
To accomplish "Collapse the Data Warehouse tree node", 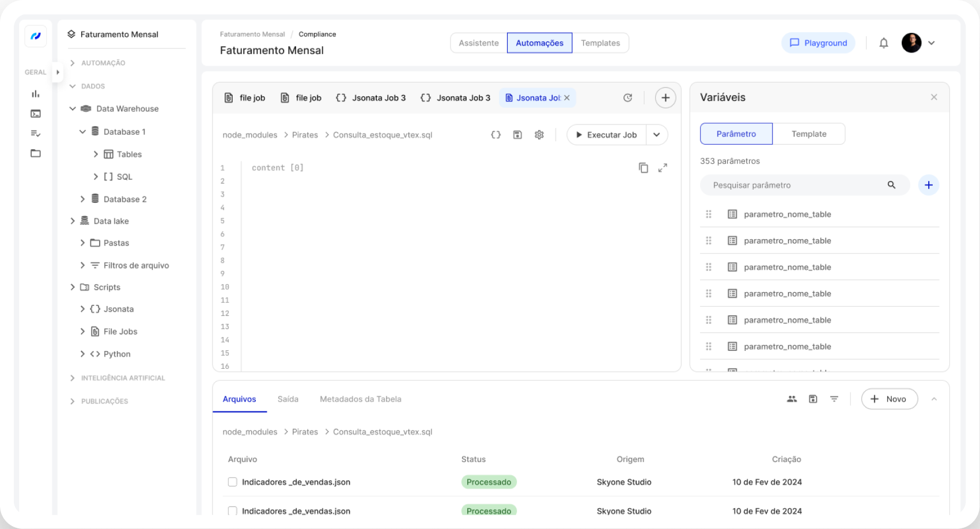I will click(73, 109).
